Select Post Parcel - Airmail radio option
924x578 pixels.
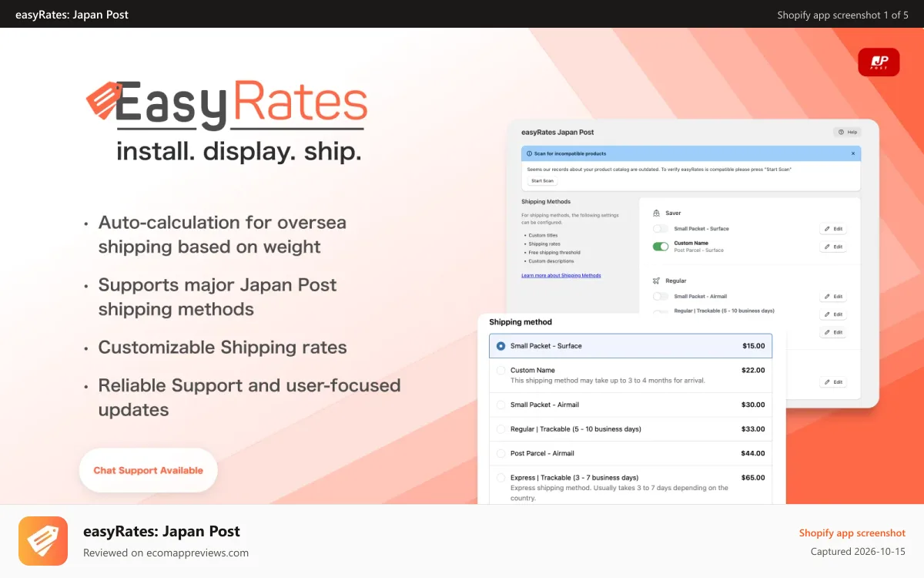tap(501, 454)
